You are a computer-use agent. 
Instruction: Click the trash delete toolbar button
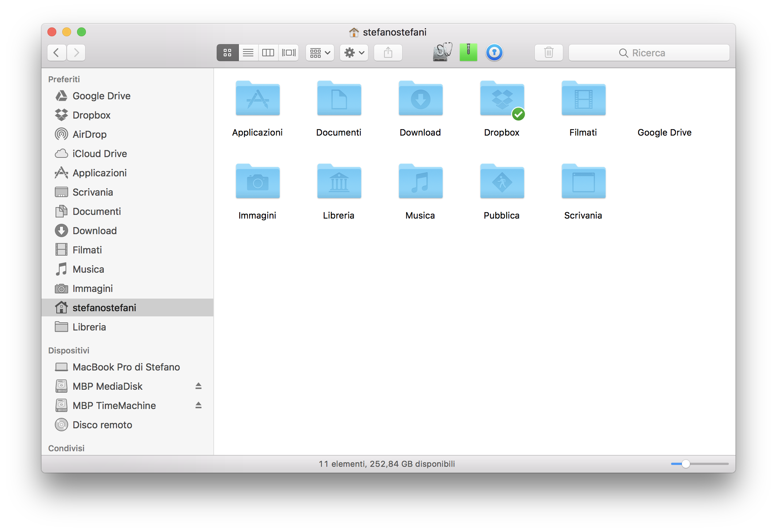[548, 53]
